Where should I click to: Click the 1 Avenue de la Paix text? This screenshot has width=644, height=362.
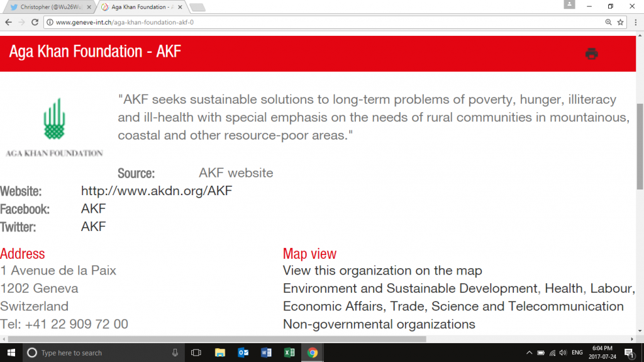click(x=58, y=271)
